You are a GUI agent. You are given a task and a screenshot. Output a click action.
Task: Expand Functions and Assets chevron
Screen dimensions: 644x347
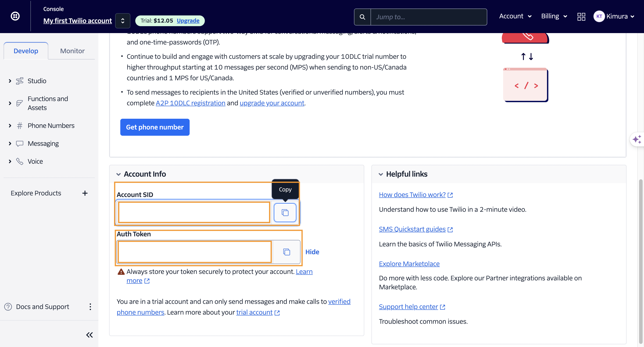coord(10,103)
